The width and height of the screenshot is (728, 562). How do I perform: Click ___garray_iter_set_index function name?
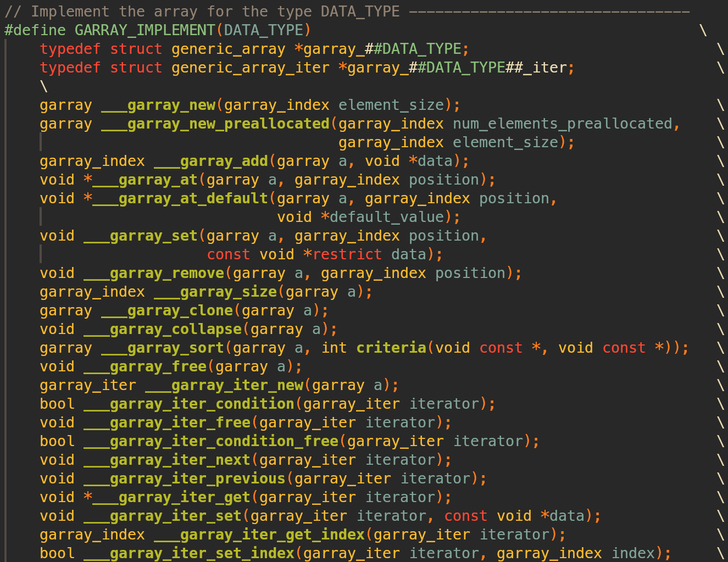189,553
